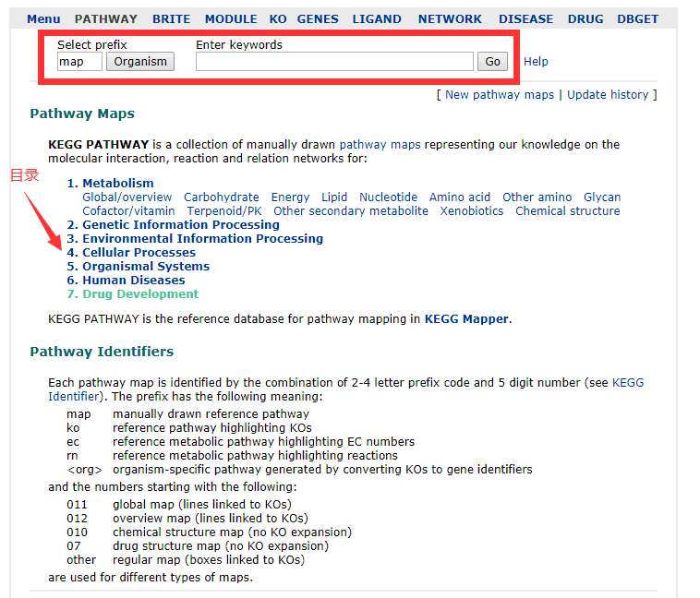The width and height of the screenshot is (700, 598).
Task: Select the 'map' prefix row in identifiers list
Action: click(x=187, y=413)
